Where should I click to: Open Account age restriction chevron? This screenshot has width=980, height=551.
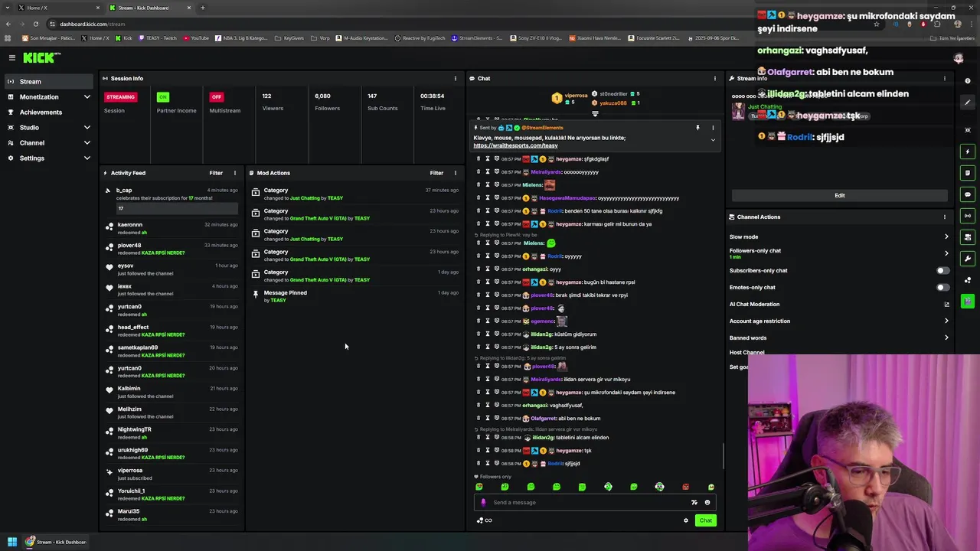[946, 321]
